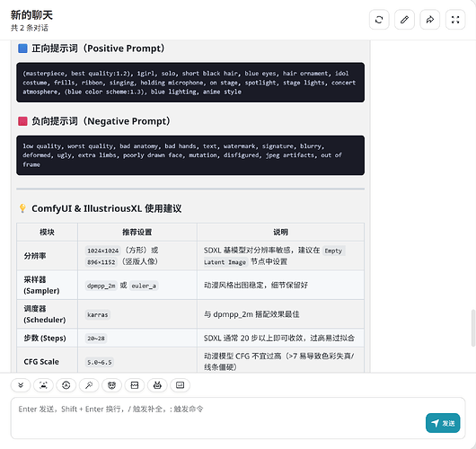Viewport: 476px width, 449px height.
Task: Click the share arrow icon
Action: (x=430, y=20)
